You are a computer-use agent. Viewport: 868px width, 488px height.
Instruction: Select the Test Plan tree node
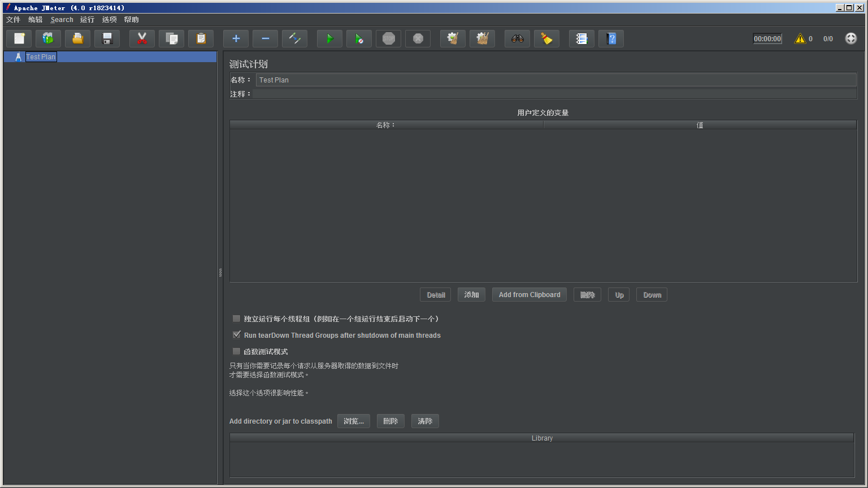coord(40,56)
